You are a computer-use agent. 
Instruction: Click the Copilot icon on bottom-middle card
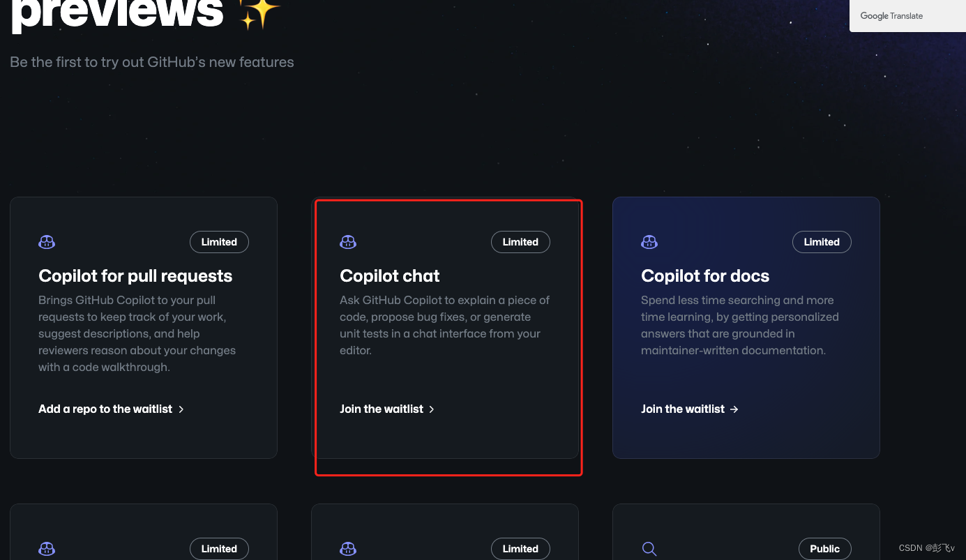click(x=348, y=549)
